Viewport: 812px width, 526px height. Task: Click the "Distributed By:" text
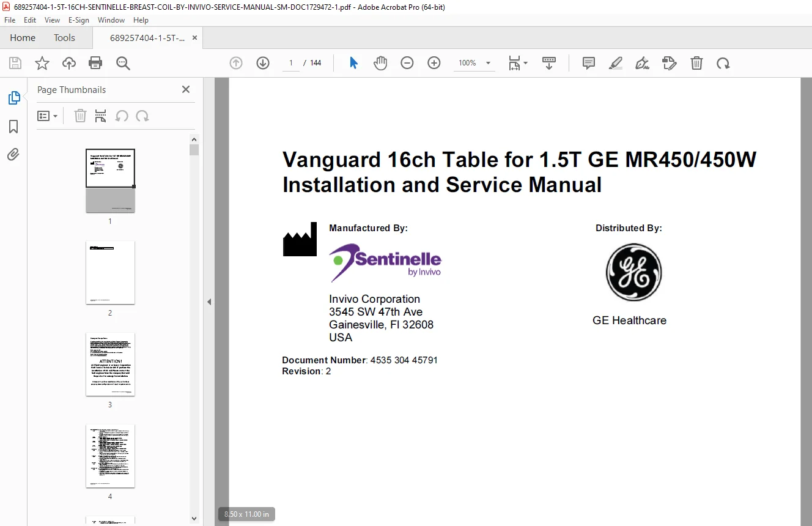point(629,228)
